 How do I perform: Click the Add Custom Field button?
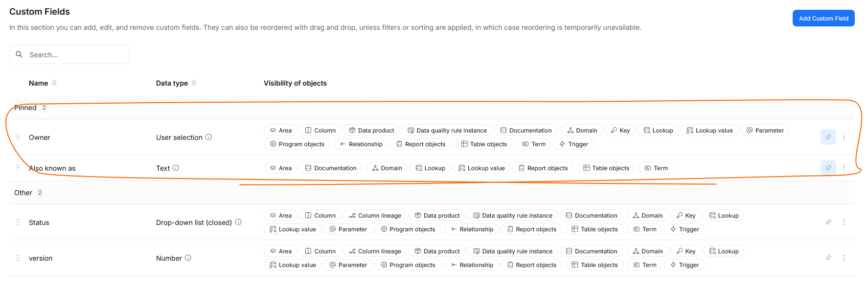823,18
